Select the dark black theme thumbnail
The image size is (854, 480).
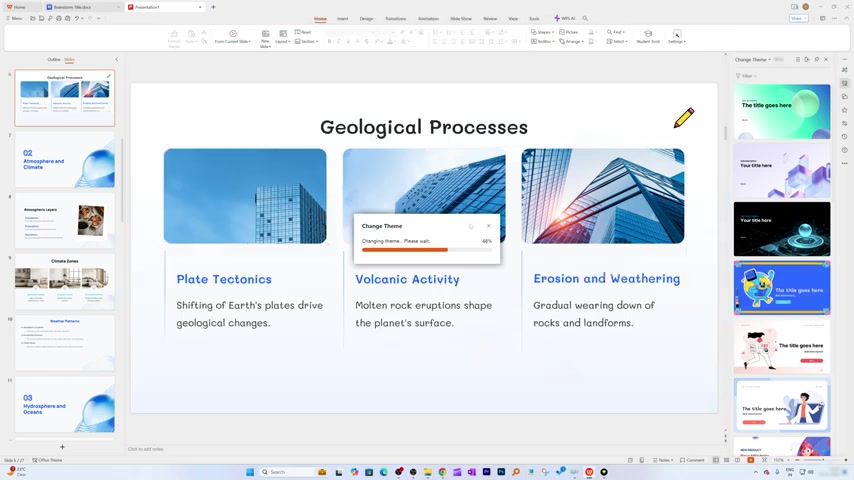tap(782, 229)
